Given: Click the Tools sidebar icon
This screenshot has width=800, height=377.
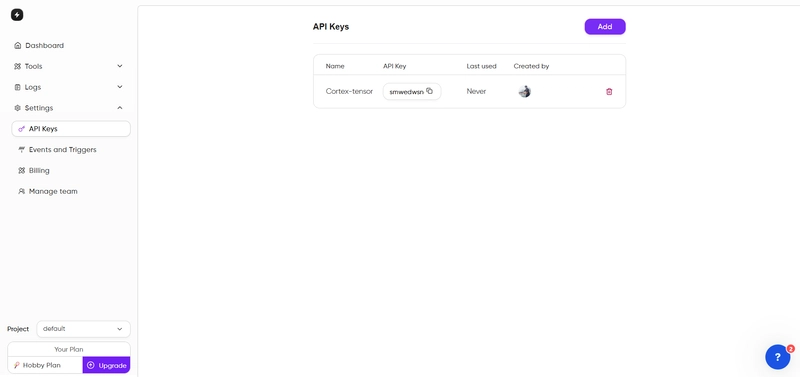Looking at the screenshot, I should 17,66.
